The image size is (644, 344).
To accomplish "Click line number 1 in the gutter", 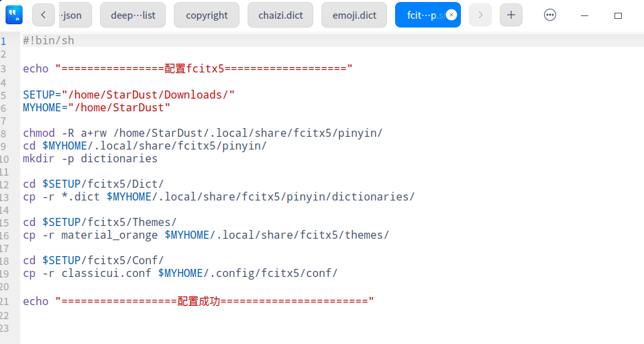I will [3, 42].
